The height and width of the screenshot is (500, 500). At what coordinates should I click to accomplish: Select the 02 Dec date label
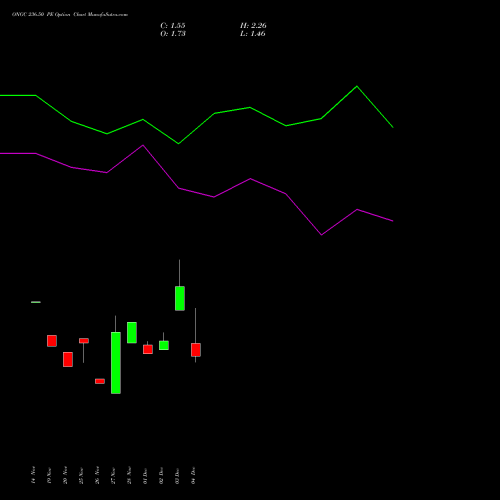161,475
